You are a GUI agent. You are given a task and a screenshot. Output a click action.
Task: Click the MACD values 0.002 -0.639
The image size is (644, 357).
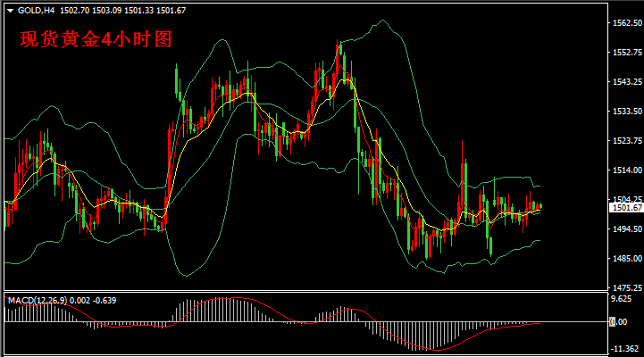click(x=93, y=301)
